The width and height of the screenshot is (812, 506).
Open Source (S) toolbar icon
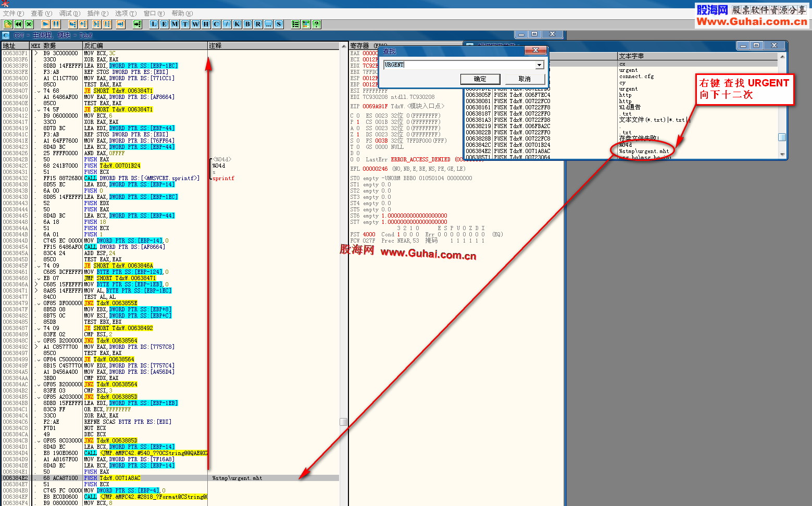279,24
